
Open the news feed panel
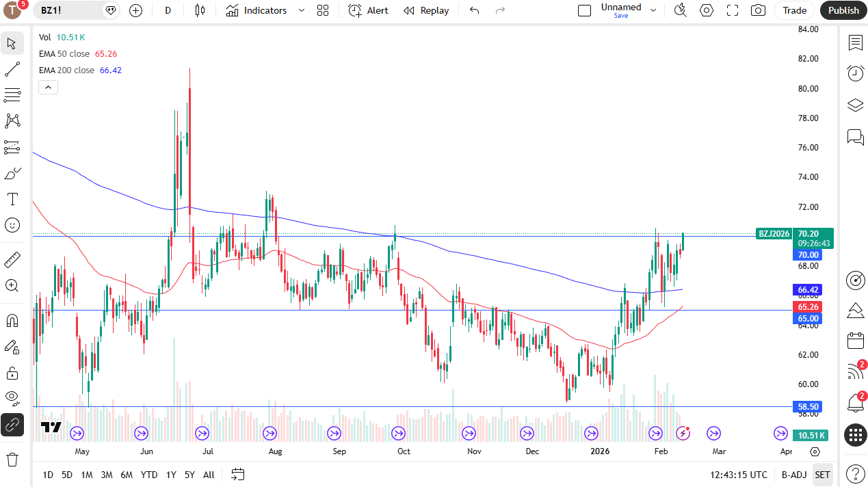855,371
